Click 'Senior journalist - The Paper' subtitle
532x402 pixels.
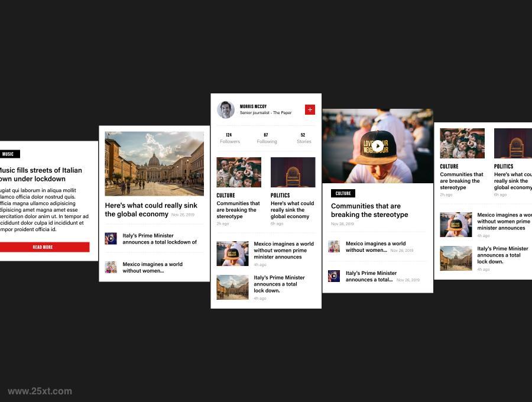click(265, 113)
